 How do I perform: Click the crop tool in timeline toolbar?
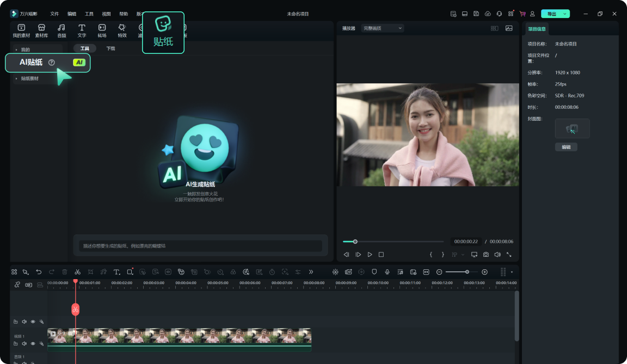pos(90,272)
